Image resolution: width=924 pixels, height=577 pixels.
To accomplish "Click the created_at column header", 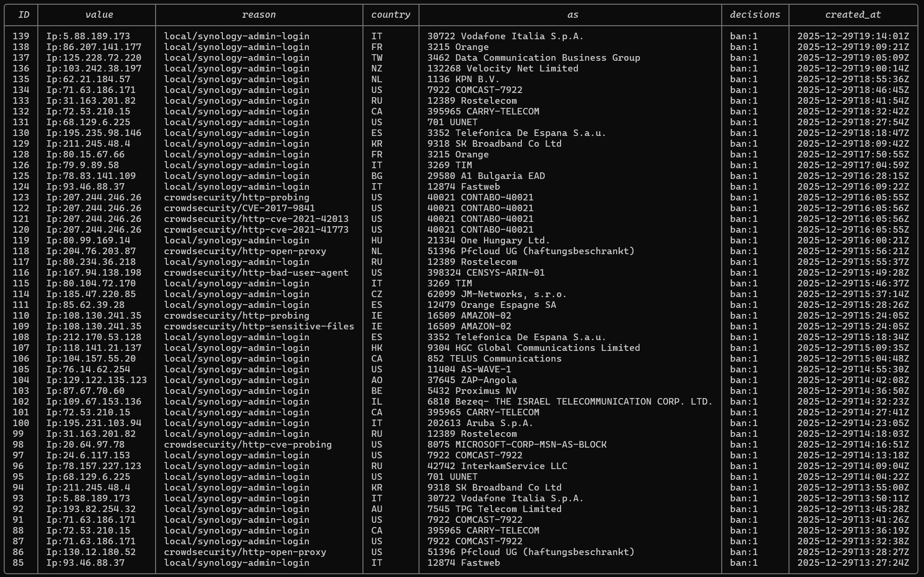I will pyautogui.click(x=853, y=14).
